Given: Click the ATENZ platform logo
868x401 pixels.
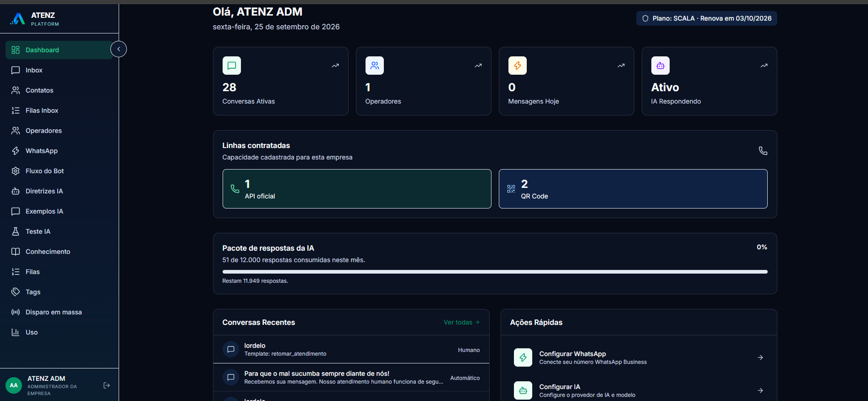Looking at the screenshot, I should click(18, 19).
